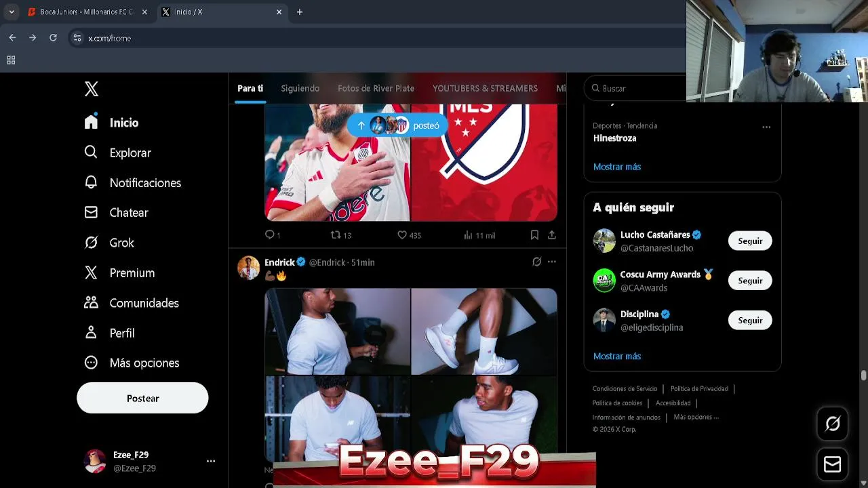
Task: Open Comunidades in sidebar
Action: pyautogui.click(x=132, y=303)
